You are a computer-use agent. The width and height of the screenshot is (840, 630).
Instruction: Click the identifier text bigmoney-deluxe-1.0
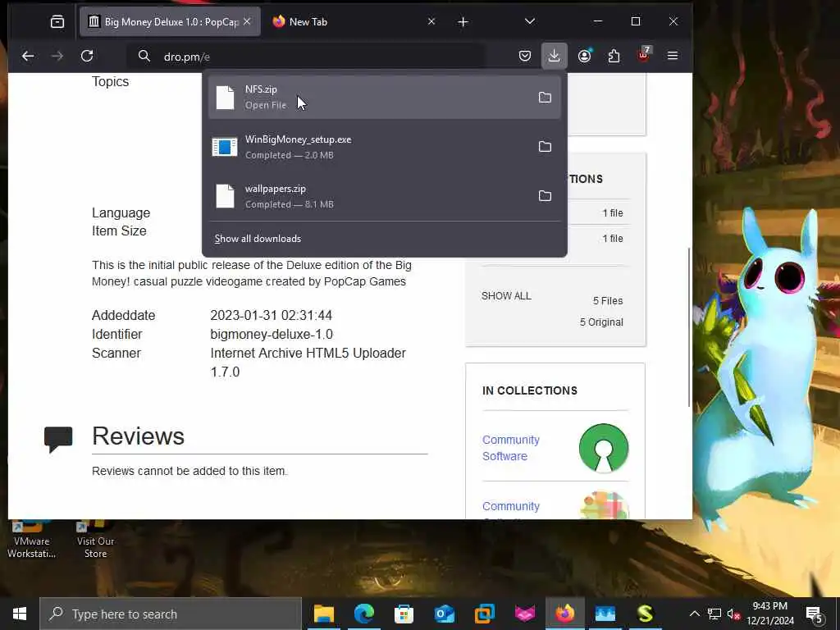click(272, 335)
